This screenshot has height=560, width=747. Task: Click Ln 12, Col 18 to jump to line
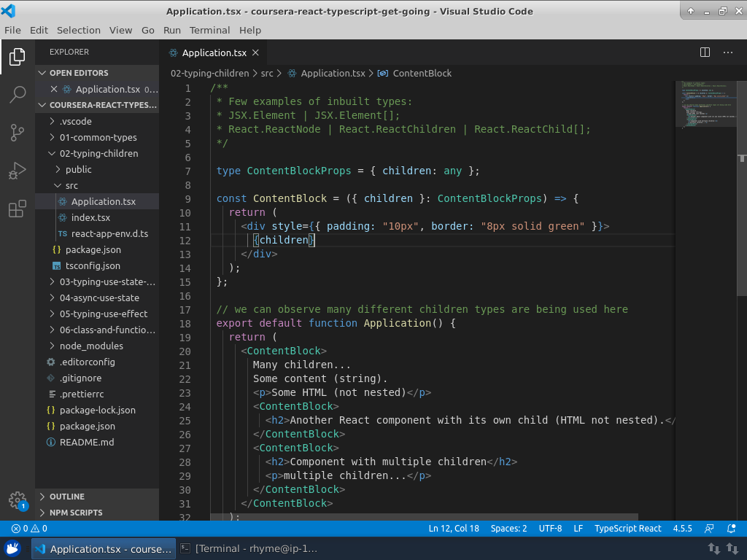point(454,528)
